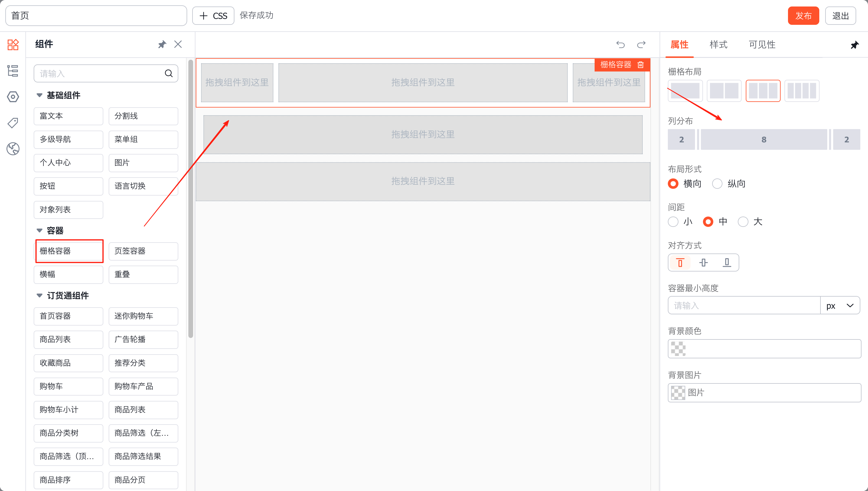Click the undo arrow icon
This screenshot has height=491, width=868.
[620, 45]
